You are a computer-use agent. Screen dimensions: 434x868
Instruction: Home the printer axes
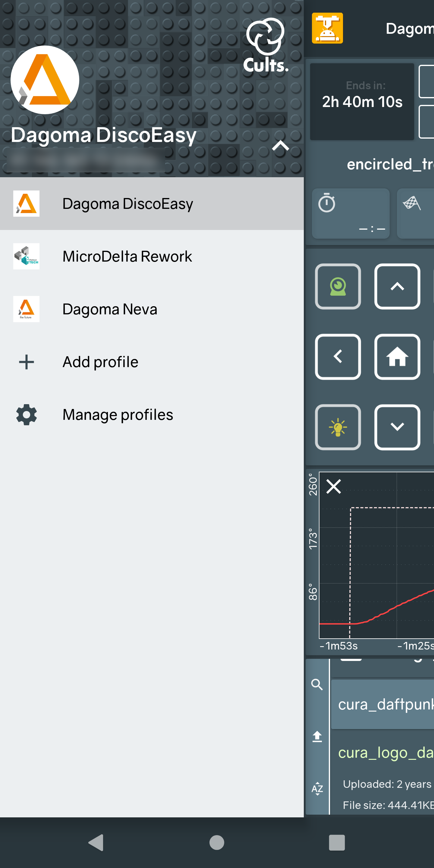[397, 357]
